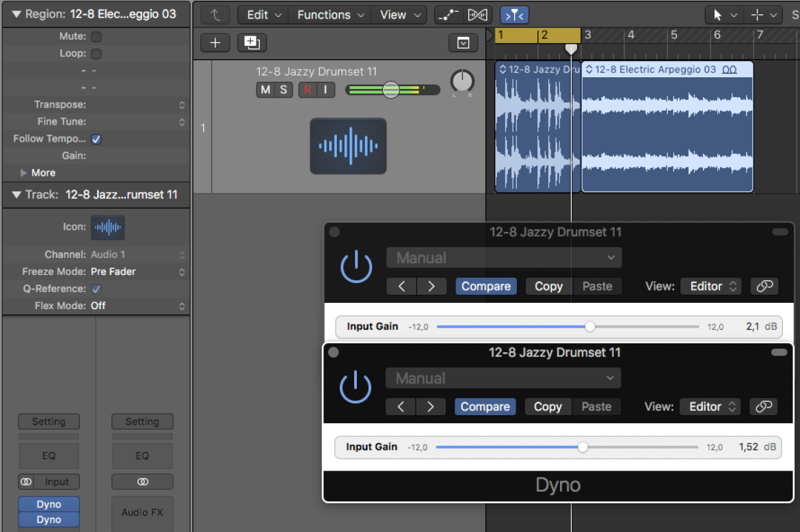
Task: Click Copy in the 2,1 dB plug-in window
Action: [x=548, y=286]
